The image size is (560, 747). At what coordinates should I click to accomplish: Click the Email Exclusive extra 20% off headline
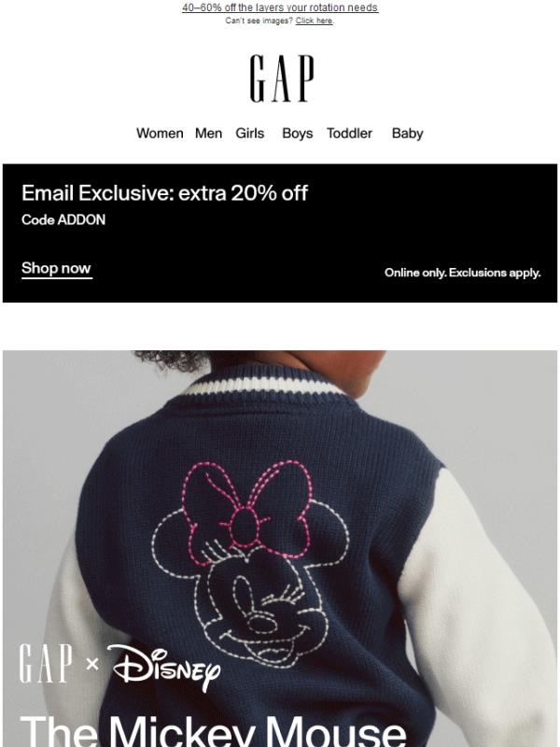click(x=164, y=193)
